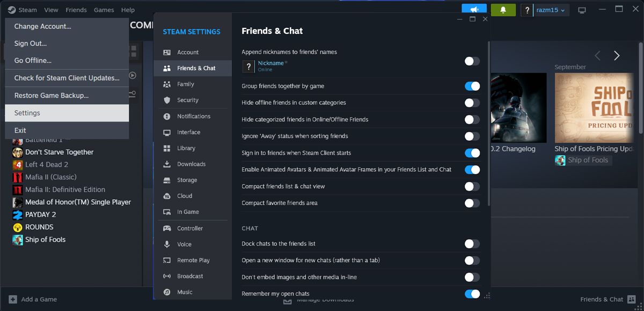Enable Append nicknames to friends' names toggle

point(472,61)
